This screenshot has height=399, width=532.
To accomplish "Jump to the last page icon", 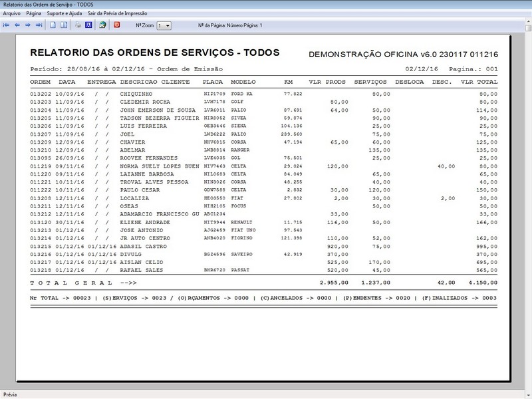I will tap(38, 25).
